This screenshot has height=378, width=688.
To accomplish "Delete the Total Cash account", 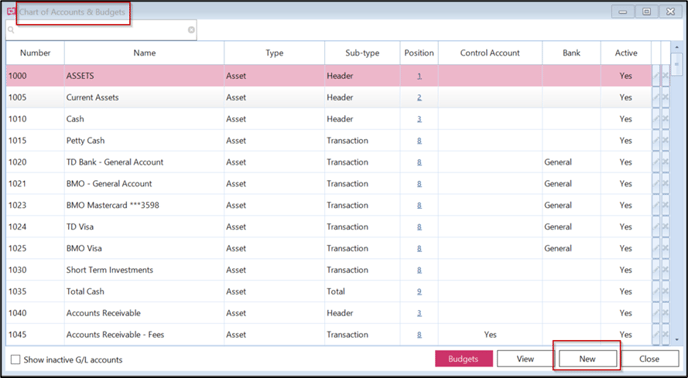I will (665, 291).
